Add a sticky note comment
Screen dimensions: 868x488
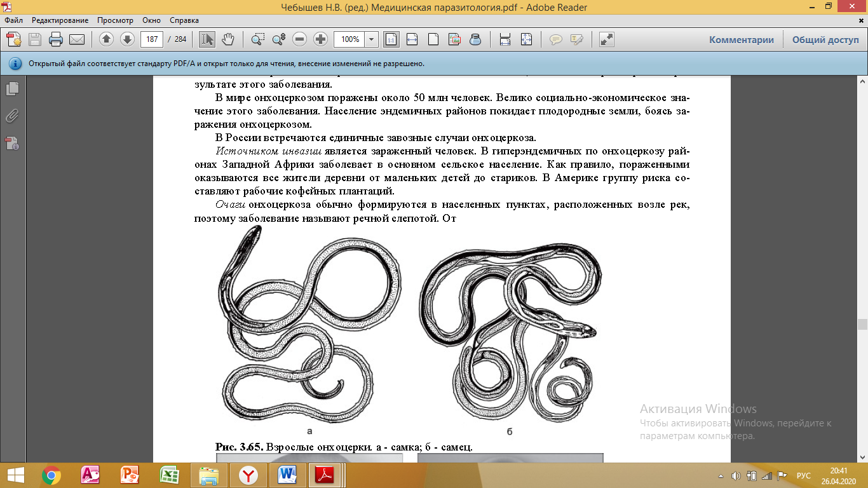click(x=556, y=39)
